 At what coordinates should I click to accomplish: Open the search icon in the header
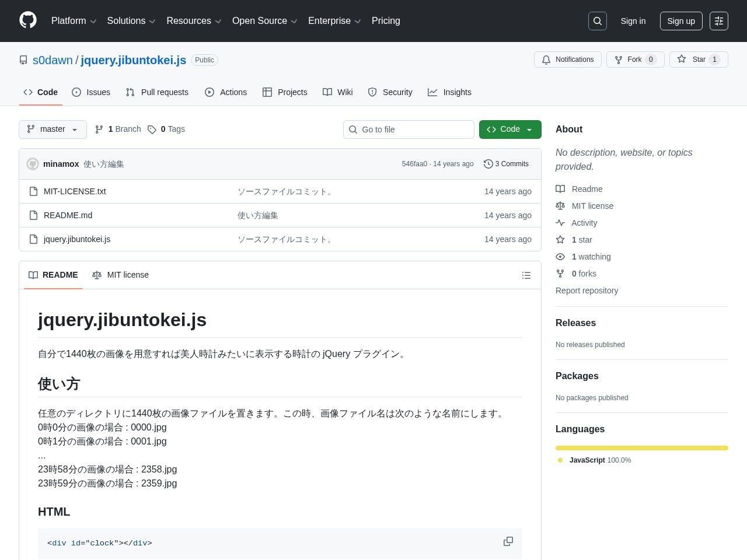[597, 21]
